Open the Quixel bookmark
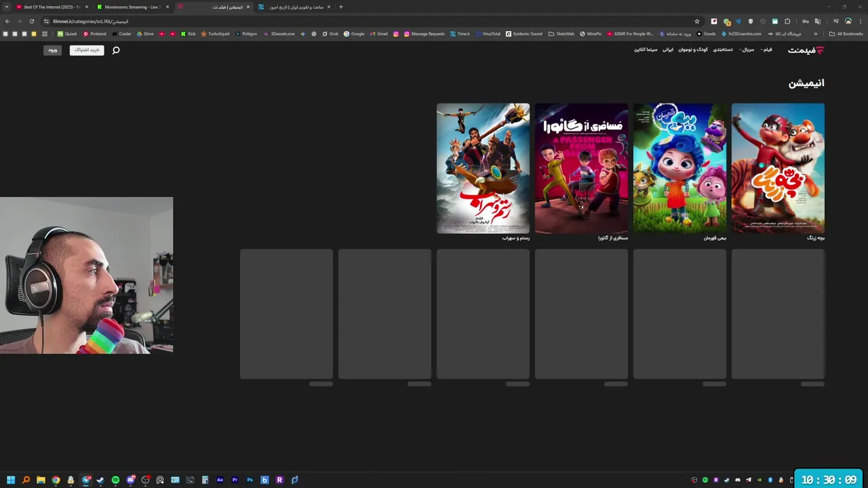The image size is (868, 488). [x=66, y=34]
